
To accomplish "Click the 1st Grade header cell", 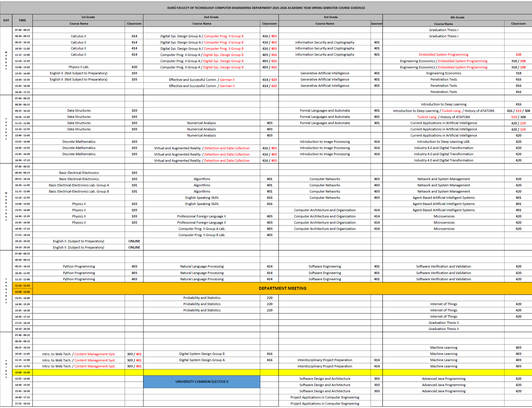I will [x=88, y=17].
